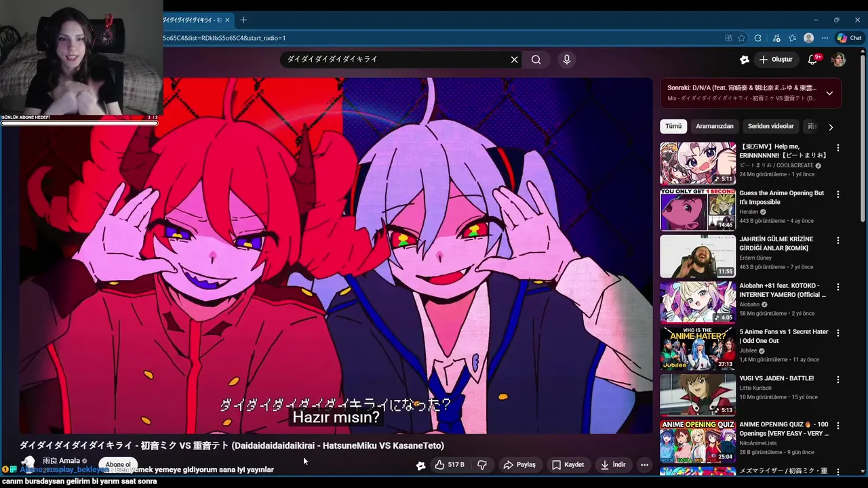This screenshot has width=868, height=488.
Task: Start voice search with microphone icon
Action: (567, 60)
